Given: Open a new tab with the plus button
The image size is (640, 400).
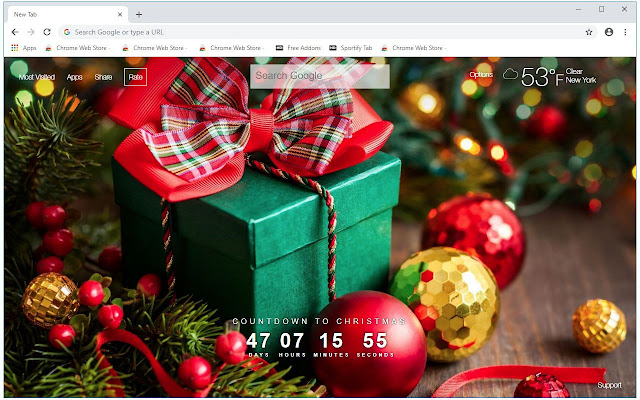Looking at the screenshot, I should coord(139,15).
